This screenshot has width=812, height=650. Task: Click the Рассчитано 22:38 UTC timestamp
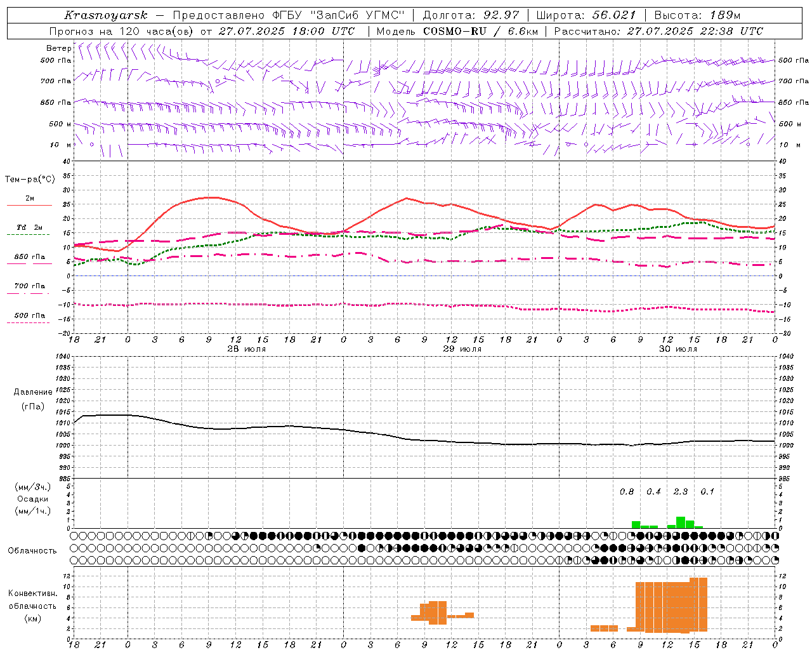(x=658, y=31)
